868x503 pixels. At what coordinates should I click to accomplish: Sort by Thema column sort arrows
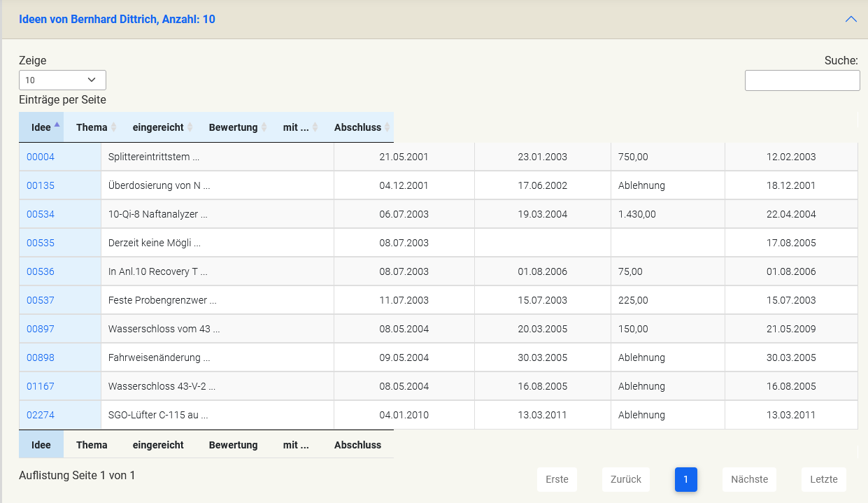tap(113, 127)
